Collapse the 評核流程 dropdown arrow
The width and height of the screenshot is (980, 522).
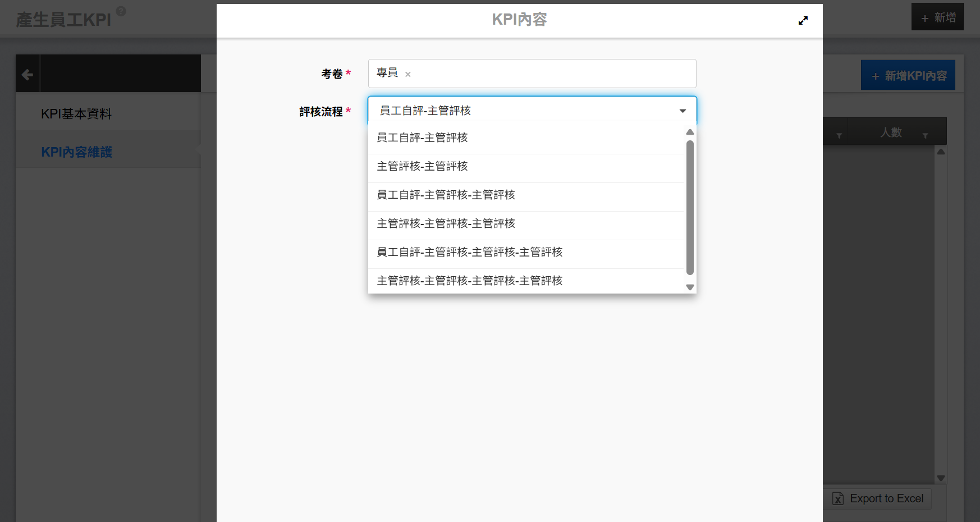point(683,111)
